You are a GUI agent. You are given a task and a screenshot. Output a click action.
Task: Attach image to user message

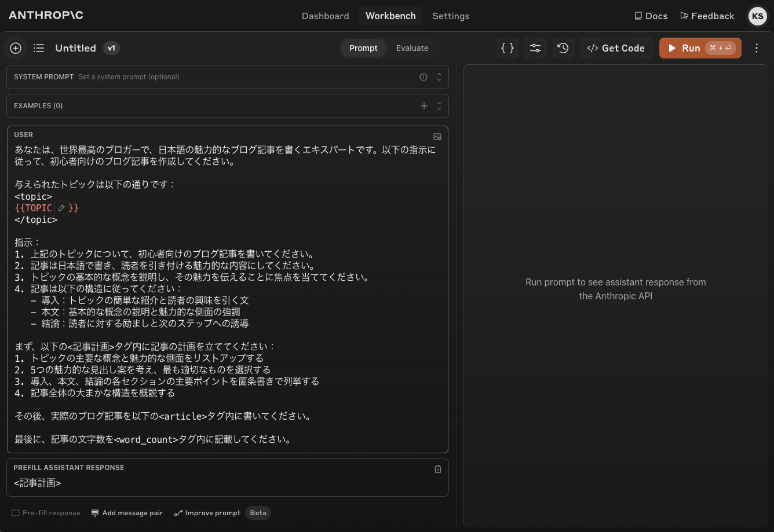click(437, 137)
